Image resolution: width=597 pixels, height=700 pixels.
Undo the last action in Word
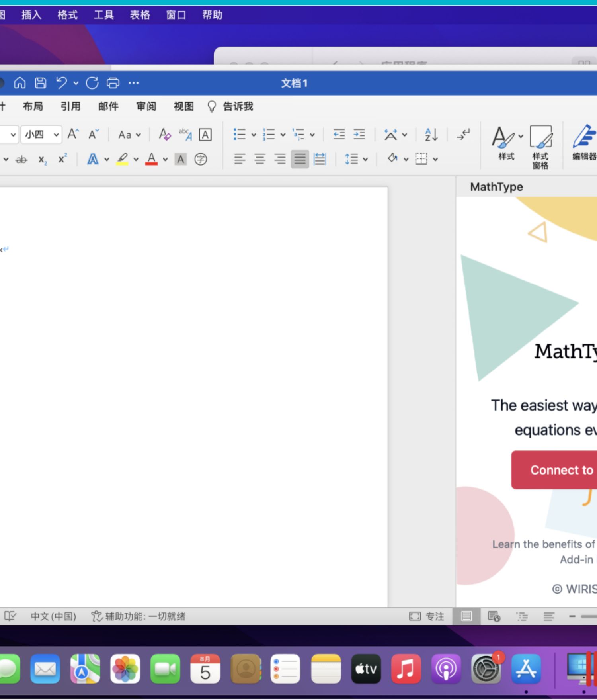coord(62,83)
